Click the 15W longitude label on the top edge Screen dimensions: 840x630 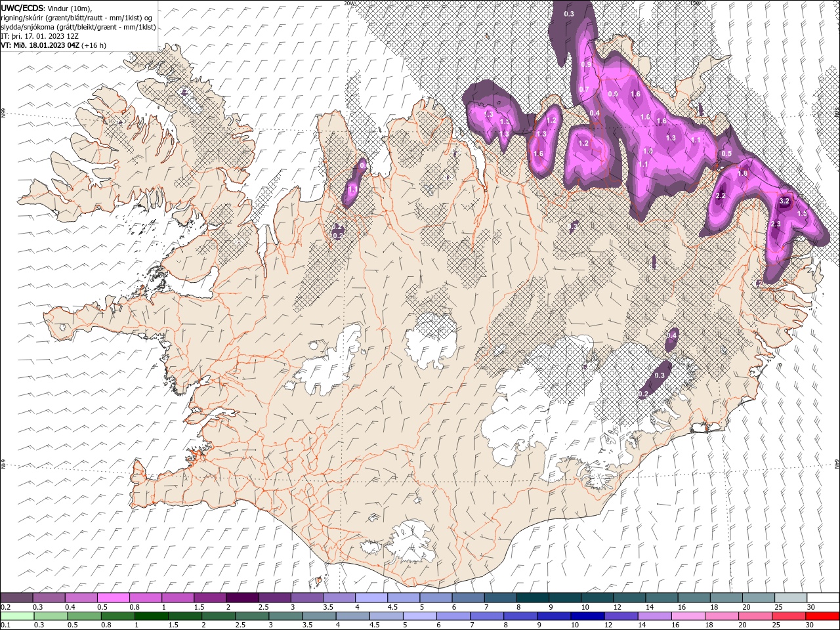695,3
